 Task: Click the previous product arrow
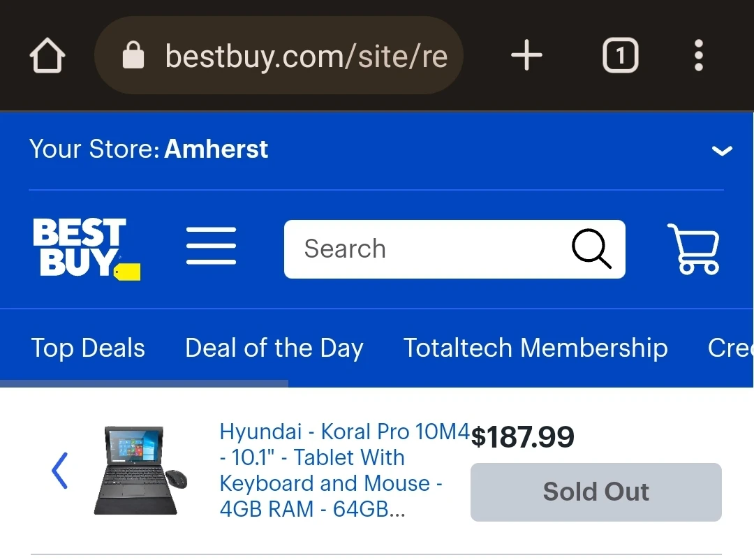click(x=60, y=471)
